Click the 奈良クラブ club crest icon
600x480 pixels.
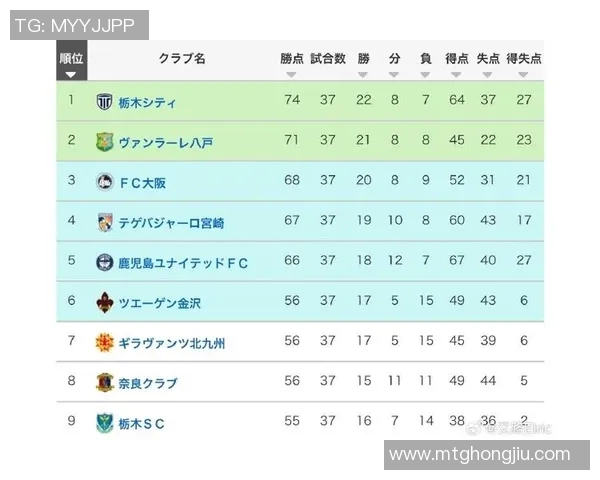pos(104,382)
